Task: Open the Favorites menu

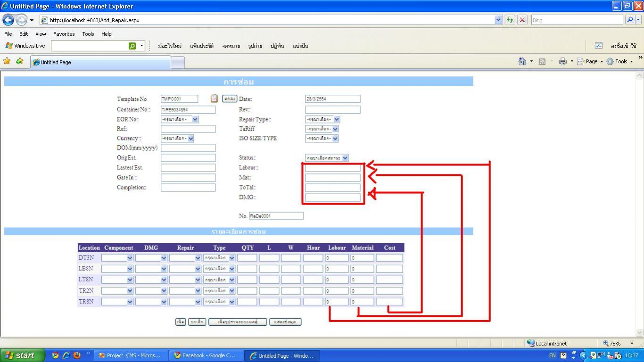Action: 64,34
